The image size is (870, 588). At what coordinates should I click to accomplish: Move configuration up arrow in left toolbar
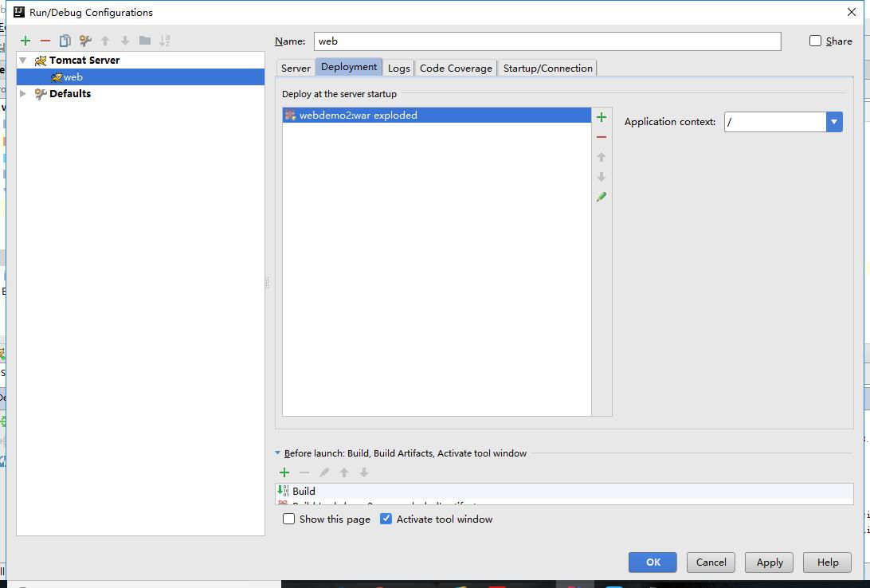105,41
